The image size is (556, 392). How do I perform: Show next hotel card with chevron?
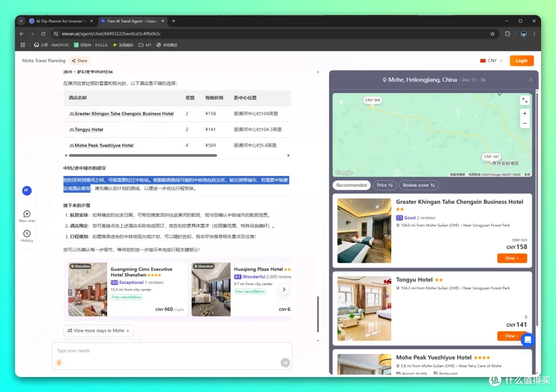(284, 290)
